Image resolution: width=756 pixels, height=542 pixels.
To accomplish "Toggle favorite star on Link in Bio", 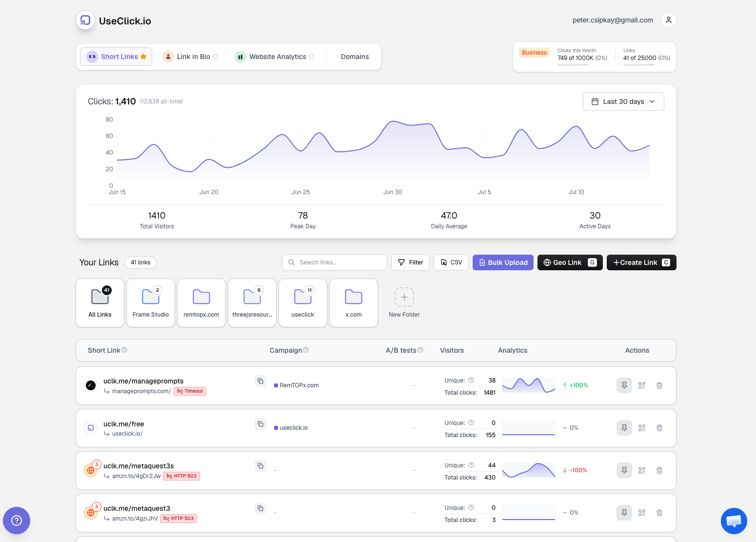I will tap(216, 57).
